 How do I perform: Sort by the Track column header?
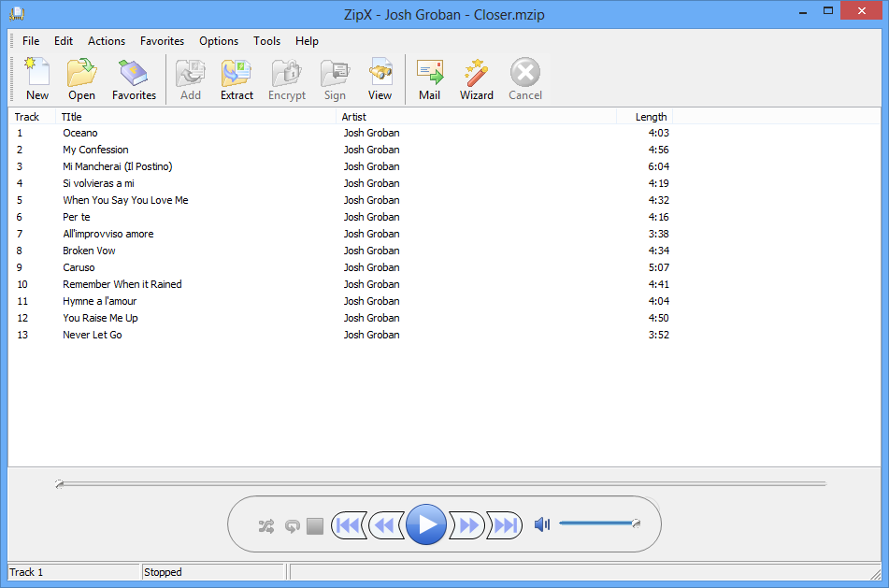[x=32, y=117]
